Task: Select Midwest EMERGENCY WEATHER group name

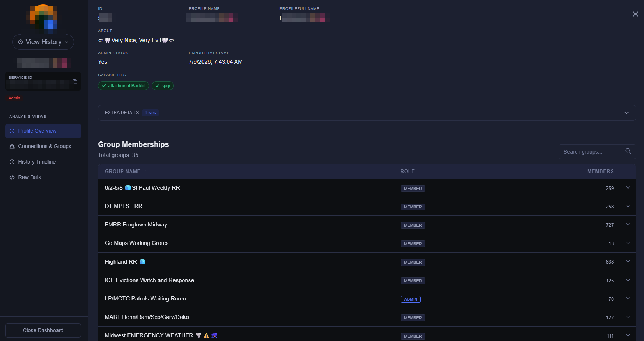Action: click(161, 335)
